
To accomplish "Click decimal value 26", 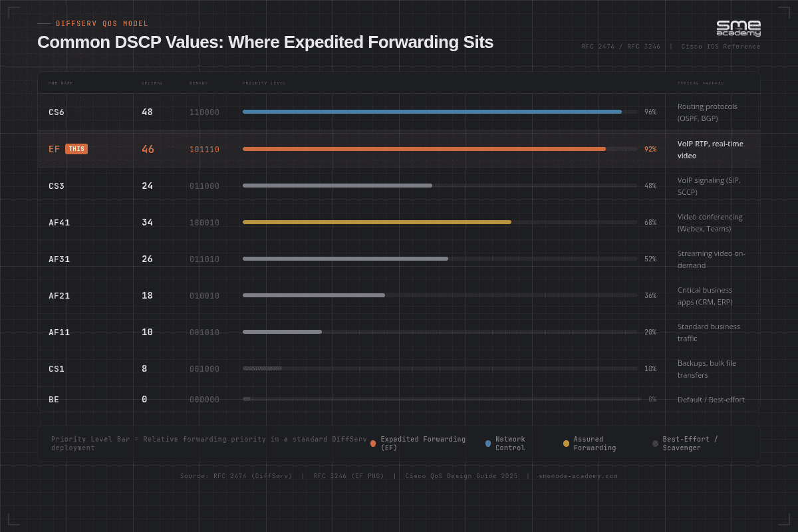I will click(147, 259).
